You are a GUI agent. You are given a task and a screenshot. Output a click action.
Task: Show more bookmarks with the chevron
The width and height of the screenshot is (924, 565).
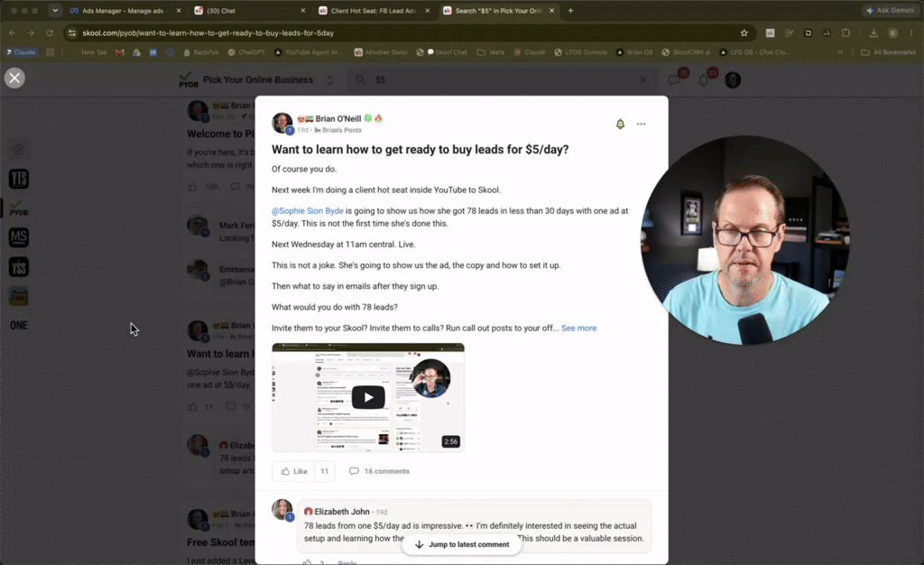[x=840, y=52]
